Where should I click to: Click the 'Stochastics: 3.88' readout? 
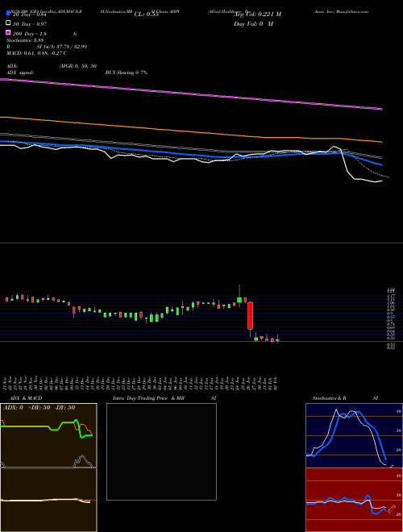tap(25, 40)
